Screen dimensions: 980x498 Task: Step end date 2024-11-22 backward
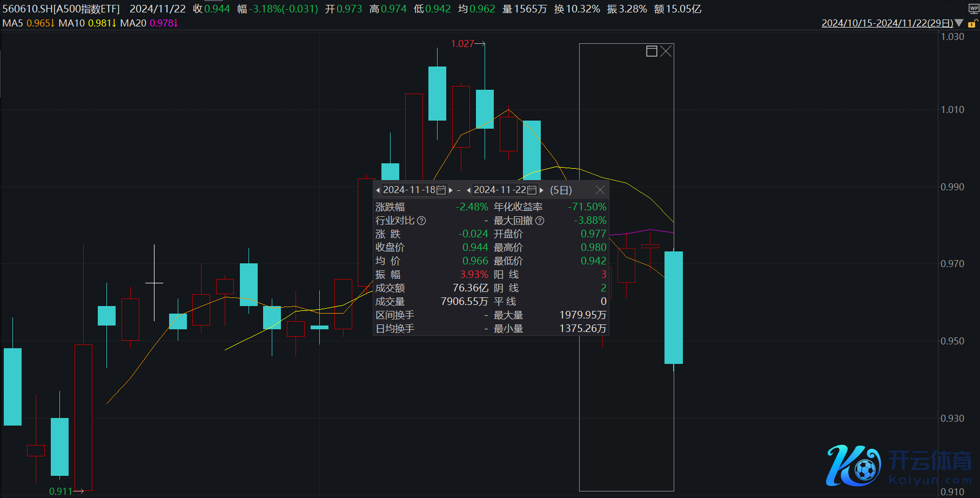pyautogui.click(x=468, y=190)
